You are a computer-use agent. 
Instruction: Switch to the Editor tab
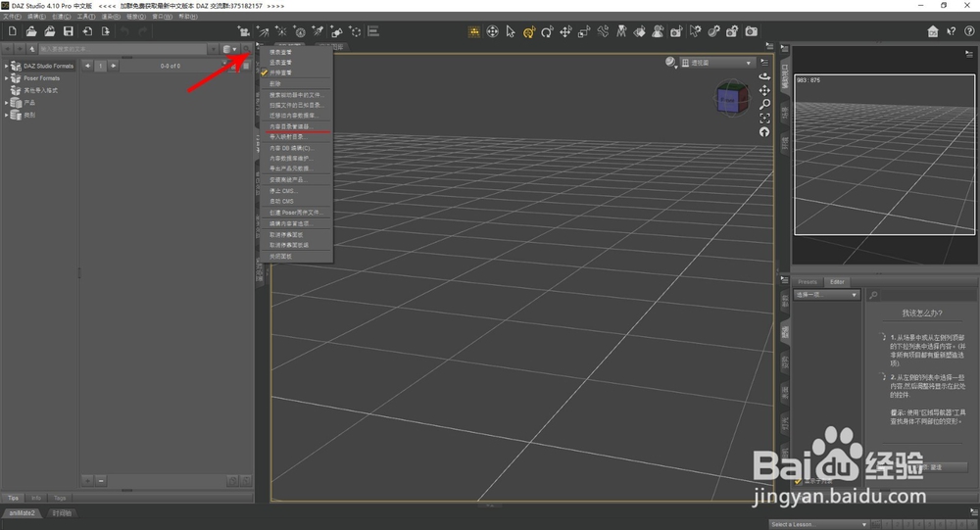pos(837,282)
